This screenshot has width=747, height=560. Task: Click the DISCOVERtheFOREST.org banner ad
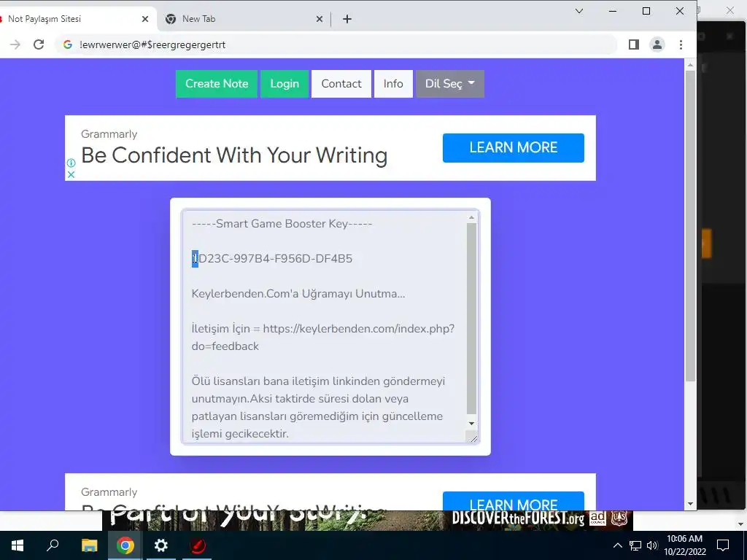coord(368,520)
